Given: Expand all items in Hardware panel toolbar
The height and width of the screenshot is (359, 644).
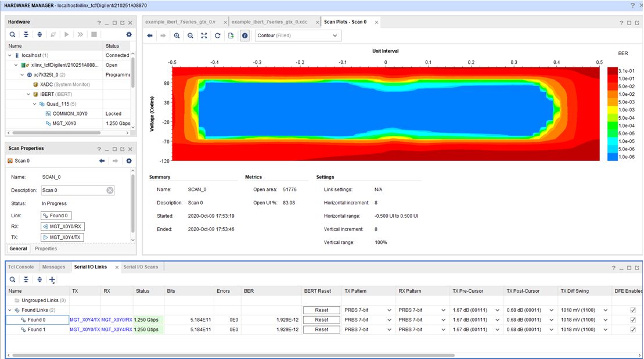Looking at the screenshot, I should (x=39, y=34).
